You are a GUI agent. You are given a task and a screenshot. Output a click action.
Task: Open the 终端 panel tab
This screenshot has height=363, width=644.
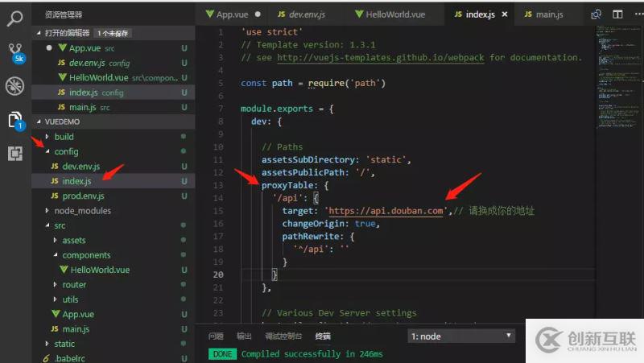click(323, 336)
